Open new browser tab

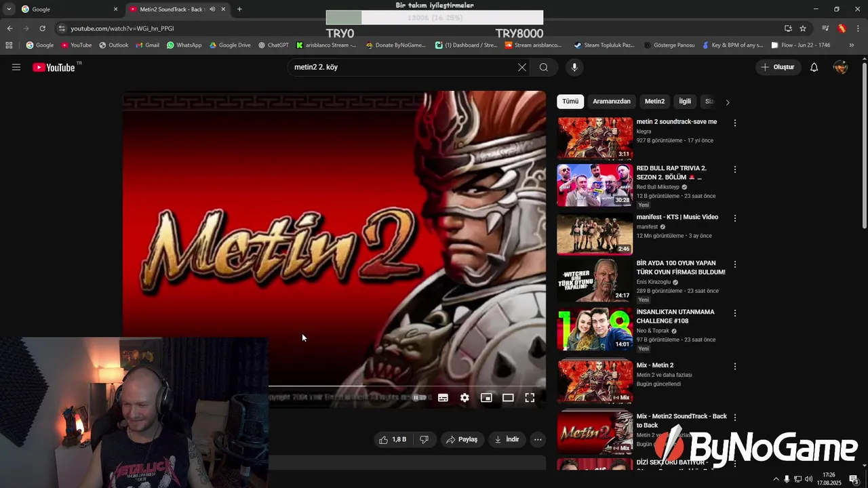pyautogui.click(x=239, y=9)
